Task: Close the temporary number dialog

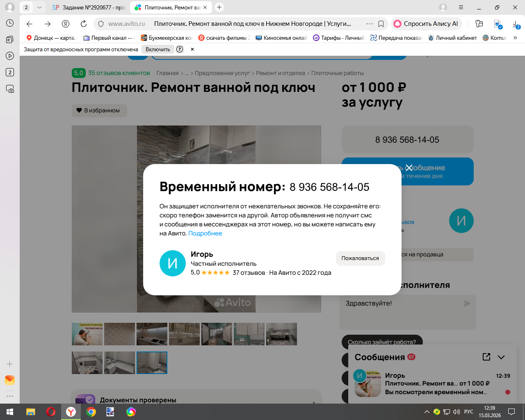Action: 409,168
